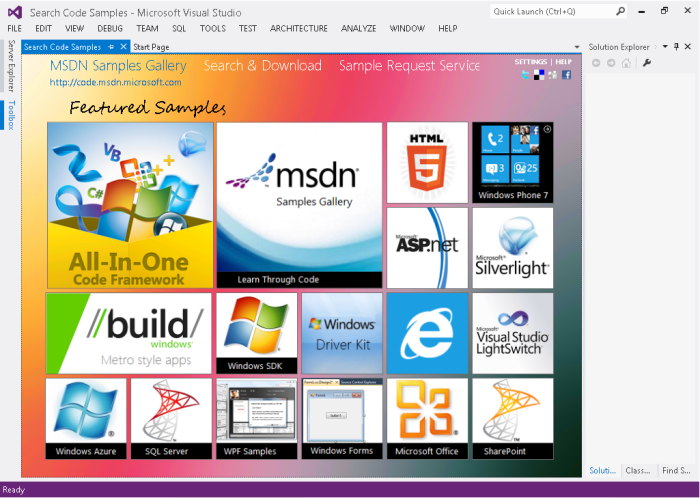The height and width of the screenshot is (498, 700).
Task: Click the Solution Explorer Back arrow
Action: 596,63
